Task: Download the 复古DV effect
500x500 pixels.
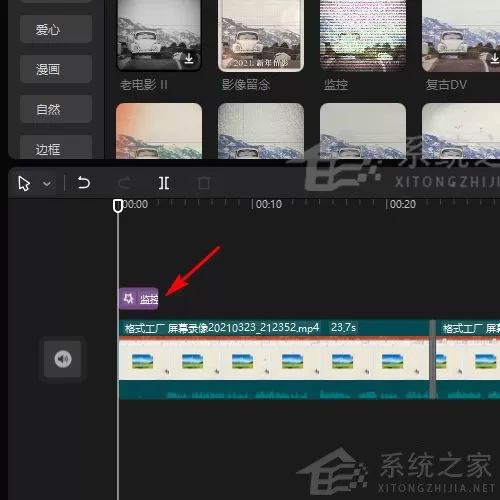Action: [x=495, y=59]
